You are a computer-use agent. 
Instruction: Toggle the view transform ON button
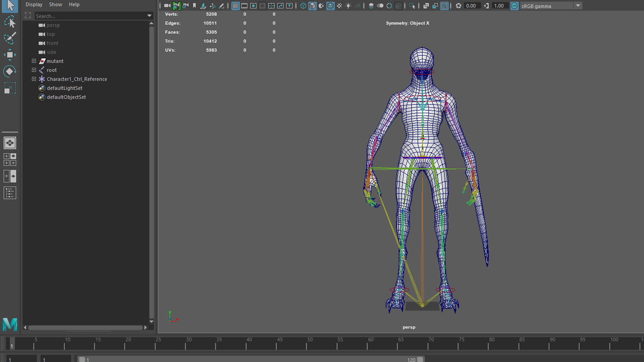pos(514,6)
